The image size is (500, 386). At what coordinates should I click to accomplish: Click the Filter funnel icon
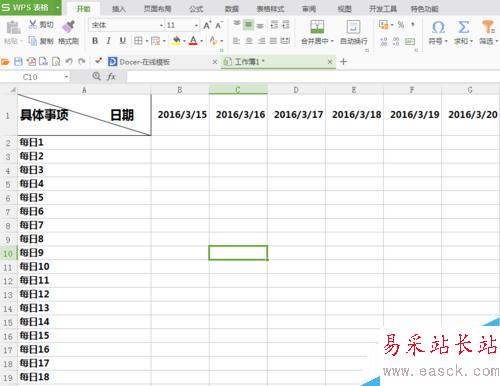[488, 27]
